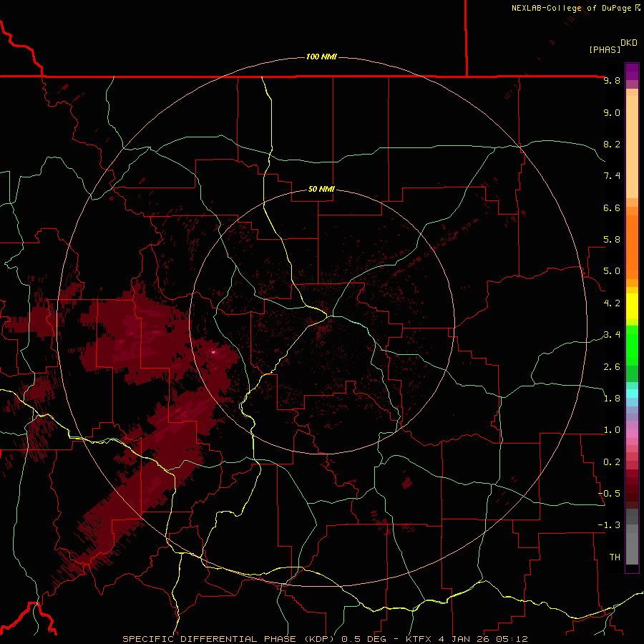Click the -1.3 value on the color scale
644x644 pixels.
[x=609, y=525]
